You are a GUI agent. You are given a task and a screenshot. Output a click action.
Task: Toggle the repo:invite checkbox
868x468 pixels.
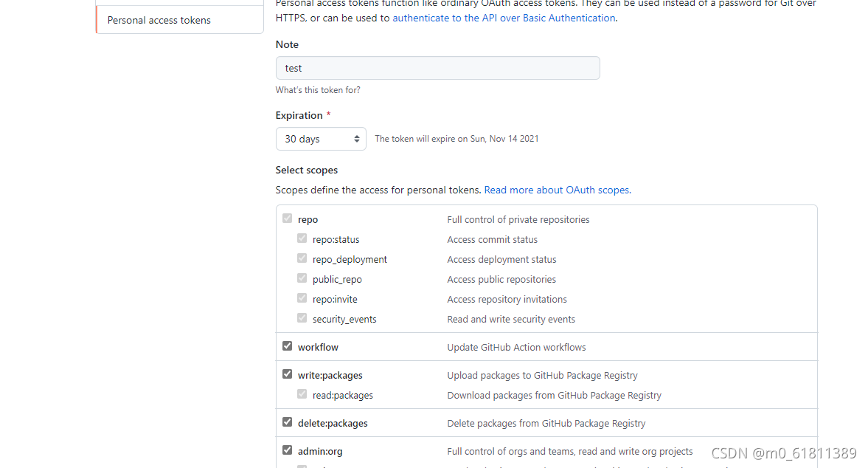coord(302,298)
